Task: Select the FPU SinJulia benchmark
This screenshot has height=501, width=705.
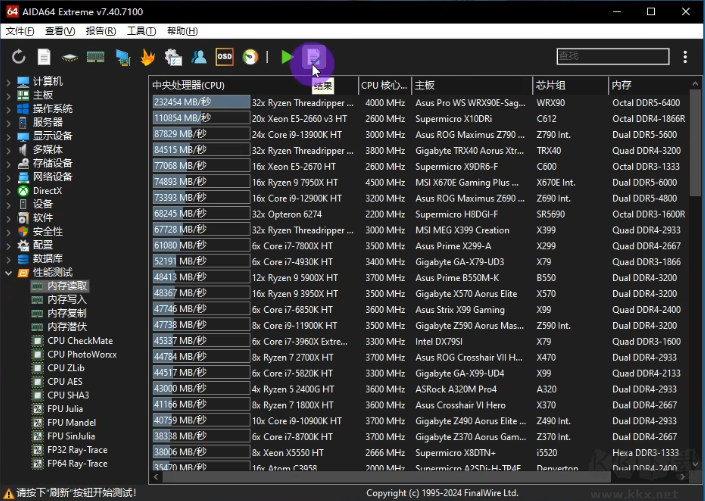Action: (x=71, y=436)
